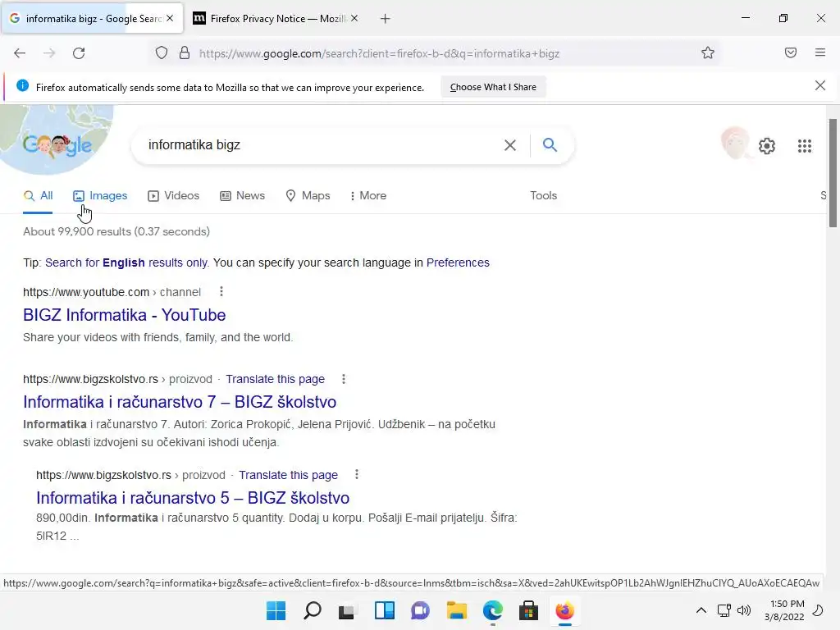Viewport: 840px width, 630px height.
Task: Open options dots for računarstvo 7 result
Action: (x=344, y=379)
